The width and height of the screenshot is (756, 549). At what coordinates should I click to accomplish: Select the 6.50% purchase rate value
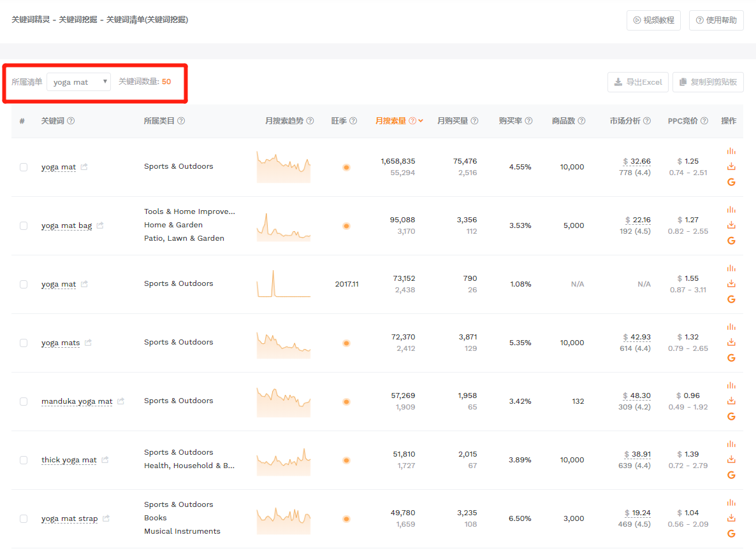[520, 518]
